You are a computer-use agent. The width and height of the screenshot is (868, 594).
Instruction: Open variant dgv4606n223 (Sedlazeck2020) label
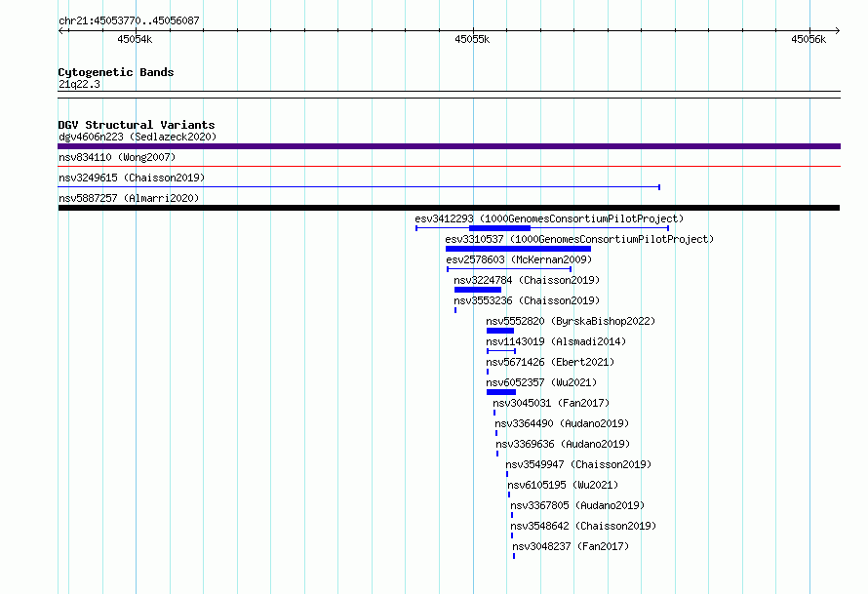(x=138, y=137)
